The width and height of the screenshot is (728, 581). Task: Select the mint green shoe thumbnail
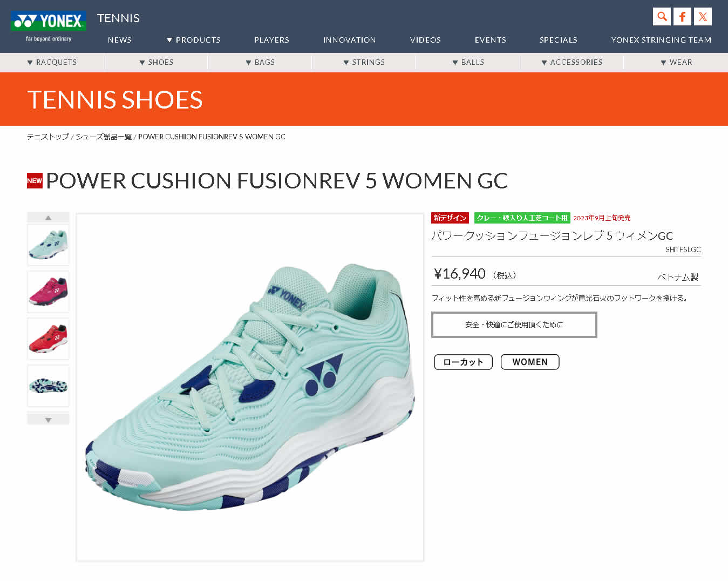tap(48, 245)
